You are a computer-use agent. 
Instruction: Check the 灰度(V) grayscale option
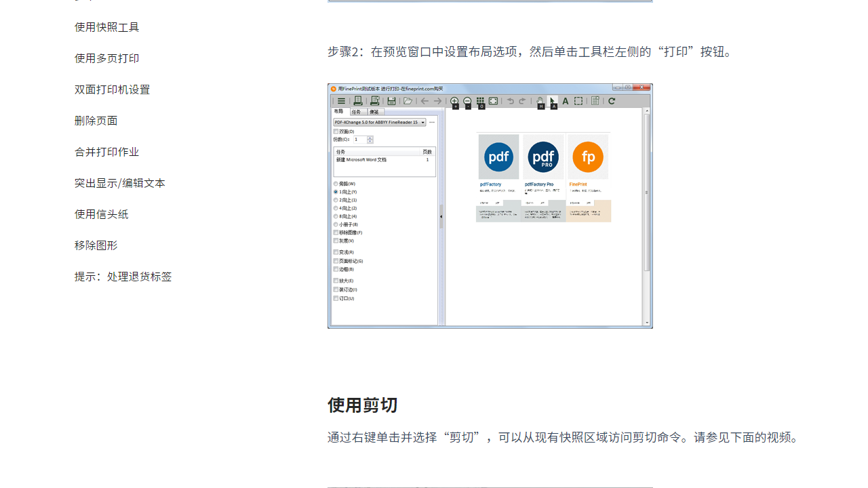point(335,239)
